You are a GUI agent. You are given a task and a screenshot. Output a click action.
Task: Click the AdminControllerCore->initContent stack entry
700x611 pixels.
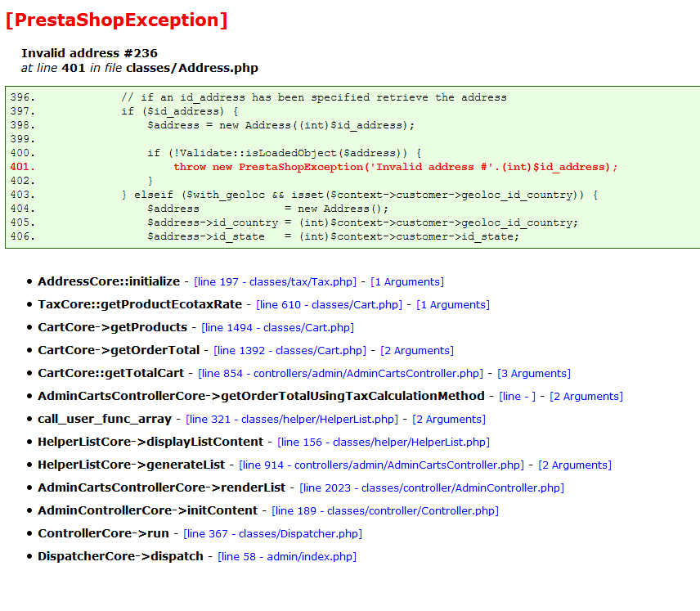147,510
